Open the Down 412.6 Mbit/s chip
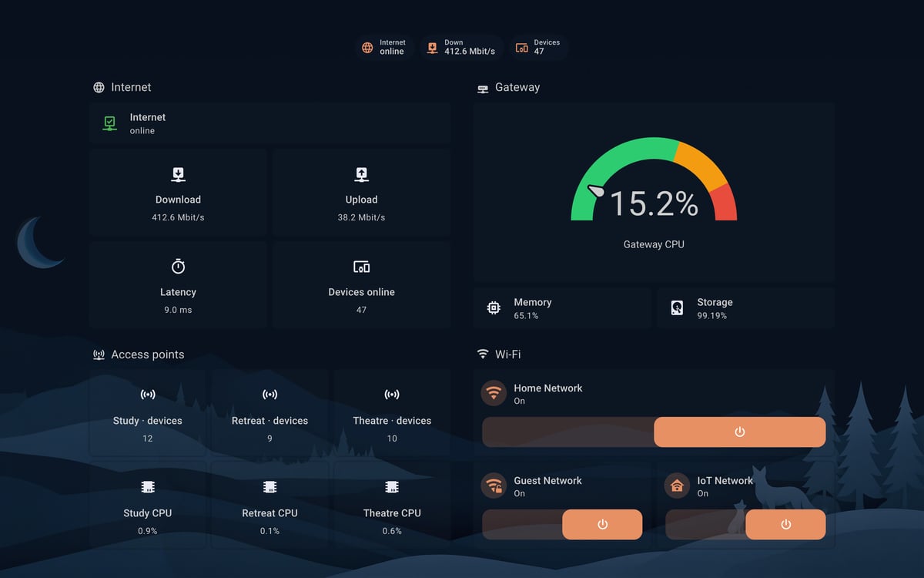 pyautogui.click(x=462, y=48)
